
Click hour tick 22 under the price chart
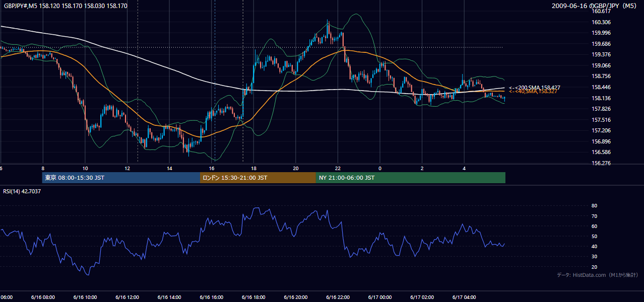(338, 168)
